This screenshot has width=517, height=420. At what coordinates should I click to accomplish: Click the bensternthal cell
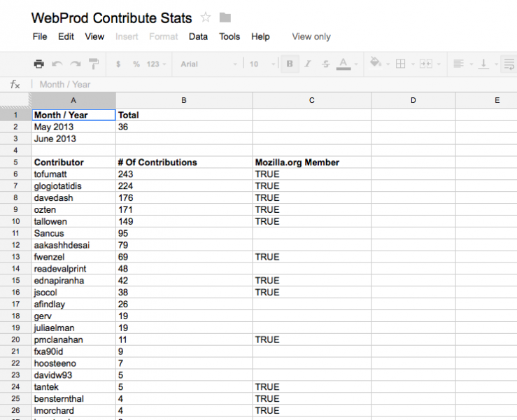coord(74,399)
